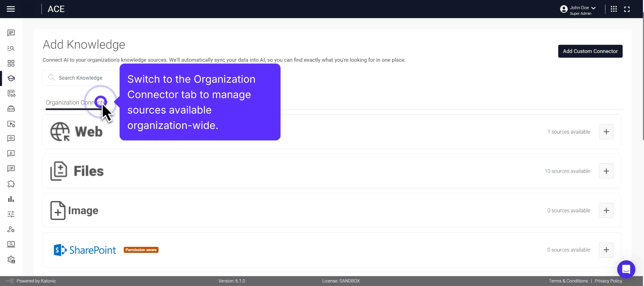Add a Web knowledge source
The image size is (644, 286).
[606, 132]
